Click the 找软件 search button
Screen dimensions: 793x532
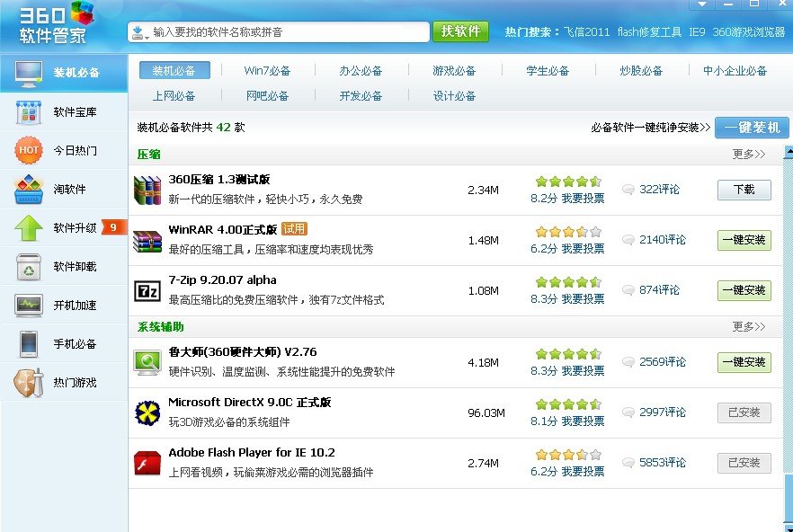pyautogui.click(x=460, y=30)
